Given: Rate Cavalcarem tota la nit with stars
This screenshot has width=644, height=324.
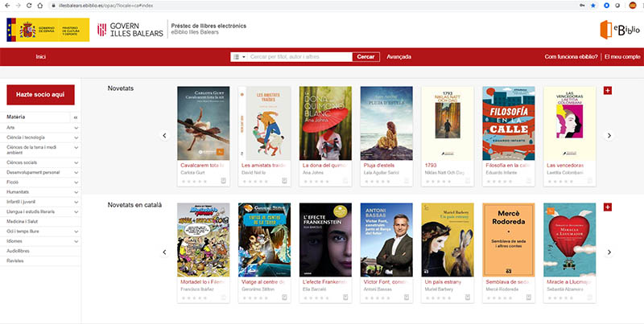Looking at the screenshot, I should point(194,181).
